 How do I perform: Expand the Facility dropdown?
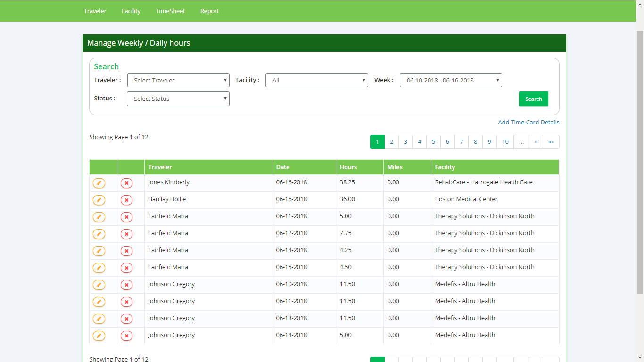[316, 80]
